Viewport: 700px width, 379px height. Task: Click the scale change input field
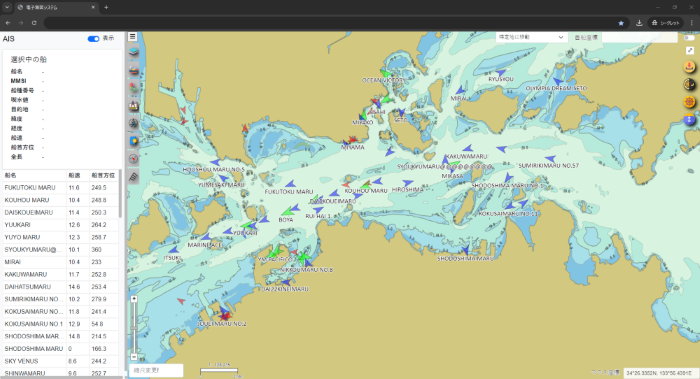click(156, 370)
